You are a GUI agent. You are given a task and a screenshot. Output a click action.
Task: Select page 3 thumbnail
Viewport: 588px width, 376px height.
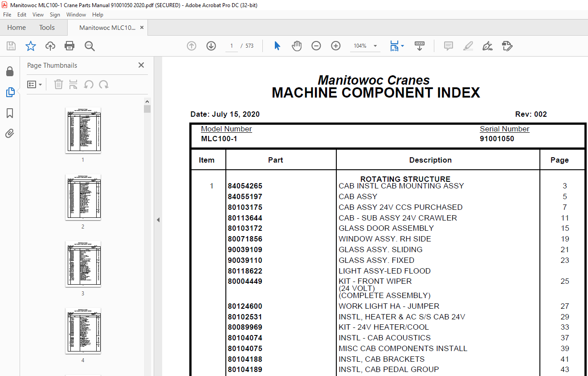coord(83,264)
